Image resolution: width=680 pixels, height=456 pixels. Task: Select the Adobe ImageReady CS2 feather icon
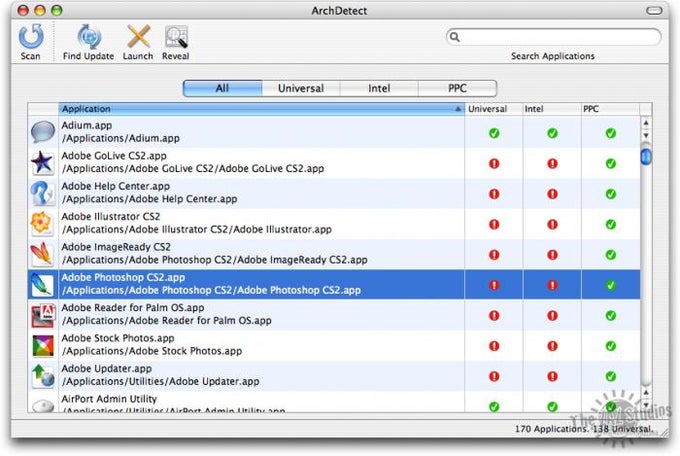[x=43, y=254]
